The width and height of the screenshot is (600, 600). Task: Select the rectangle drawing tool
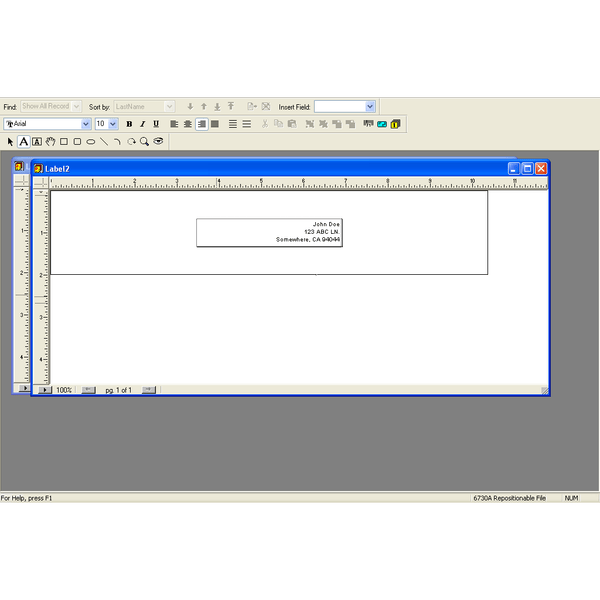(63, 142)
